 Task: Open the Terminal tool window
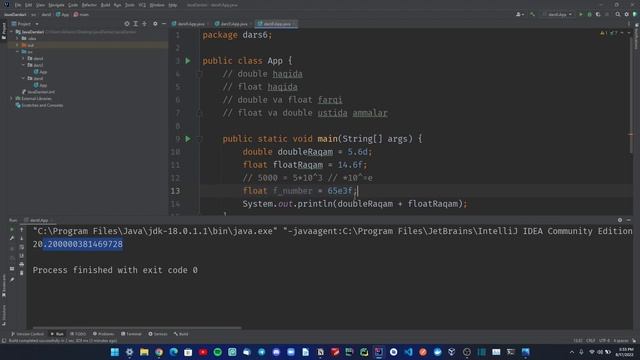tap(131, 334)
